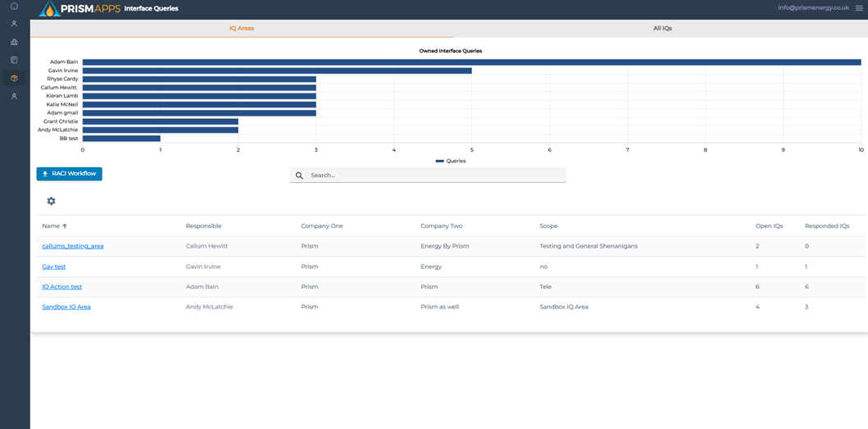Screen dimensions: 868x429
Task: Click the bar chart icon in sidebar
Action: [x=14, y=42]
